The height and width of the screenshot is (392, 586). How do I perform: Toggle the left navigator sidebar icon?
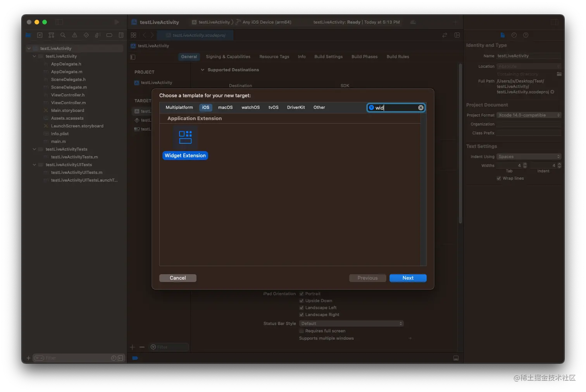59,22
